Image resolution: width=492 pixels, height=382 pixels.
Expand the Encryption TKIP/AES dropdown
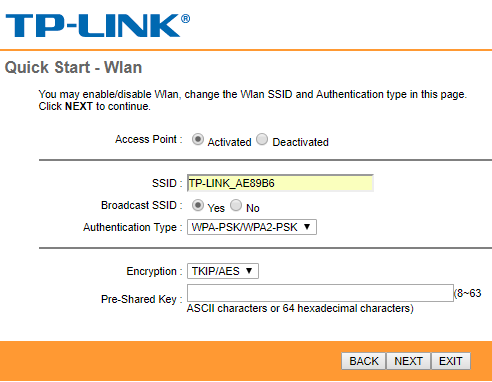pos(223,271)
